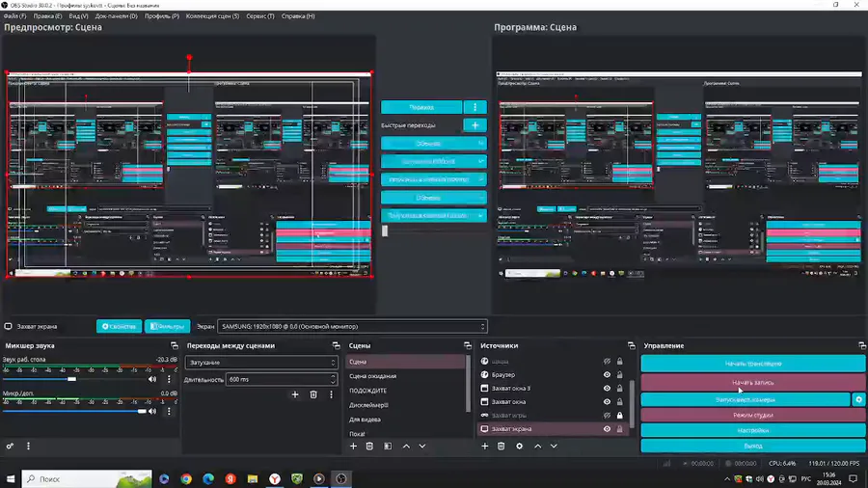Open advanced audio properties gears icon
This screenshot has width=868, height=488.
10,446
